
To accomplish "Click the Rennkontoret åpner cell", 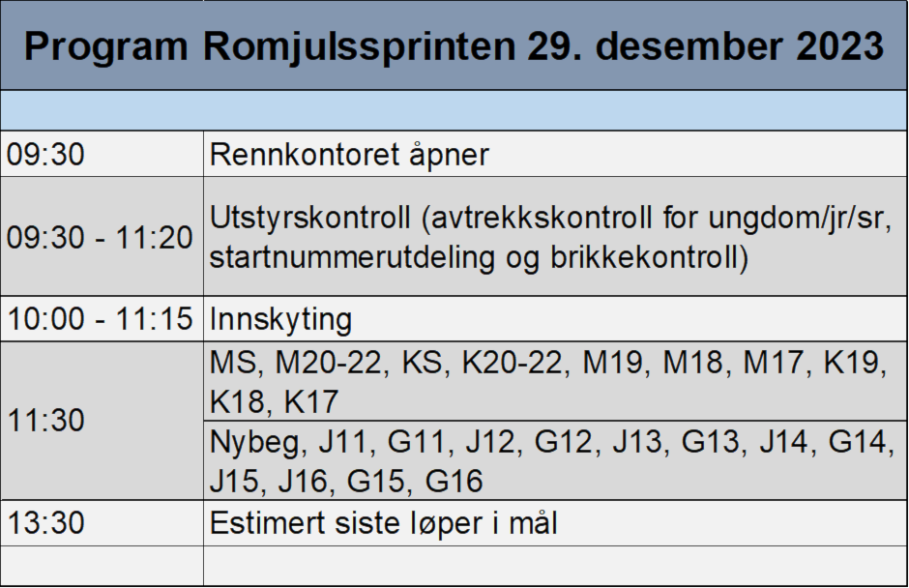I will (x=555, y=155).
